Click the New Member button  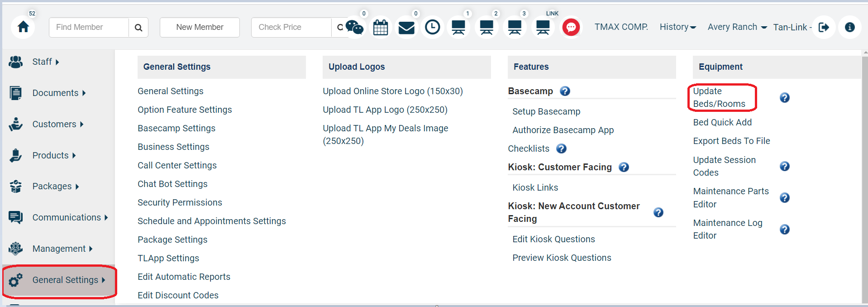(200, 27)
